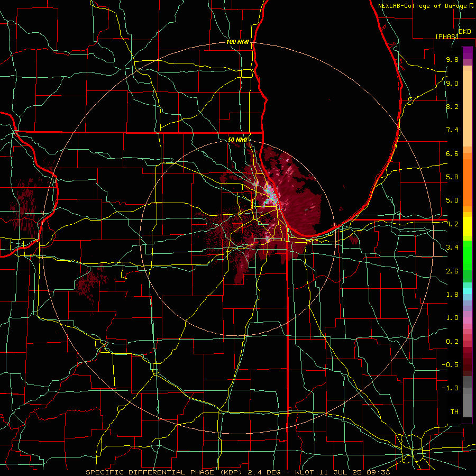Pick the orange band of the color scale
The width and height of the screenshot is (476, 476).
point(467,183)
